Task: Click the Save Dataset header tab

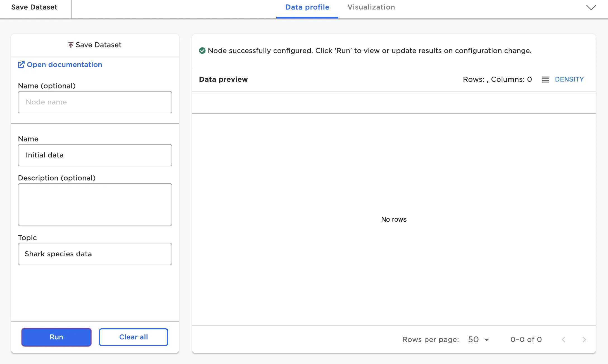Action: [x=34, y=7]
